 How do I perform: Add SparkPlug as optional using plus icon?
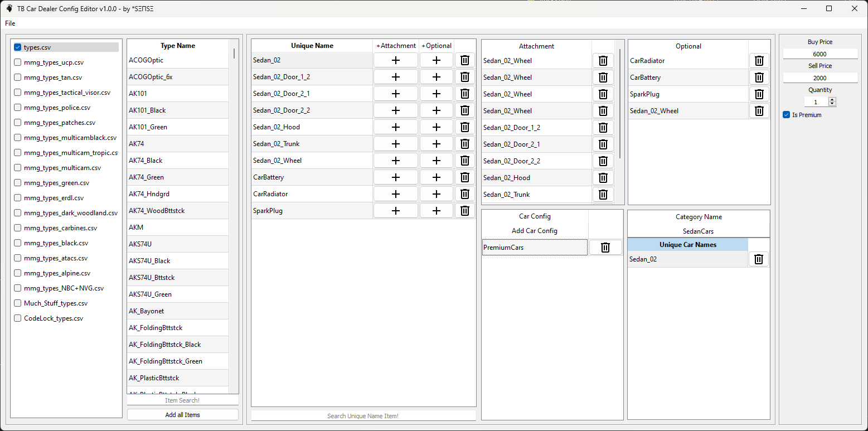(x=437, y=211)
